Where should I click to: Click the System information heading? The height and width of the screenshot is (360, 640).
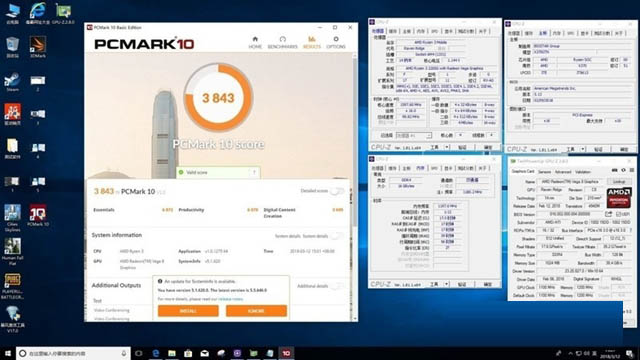(117, 235)
